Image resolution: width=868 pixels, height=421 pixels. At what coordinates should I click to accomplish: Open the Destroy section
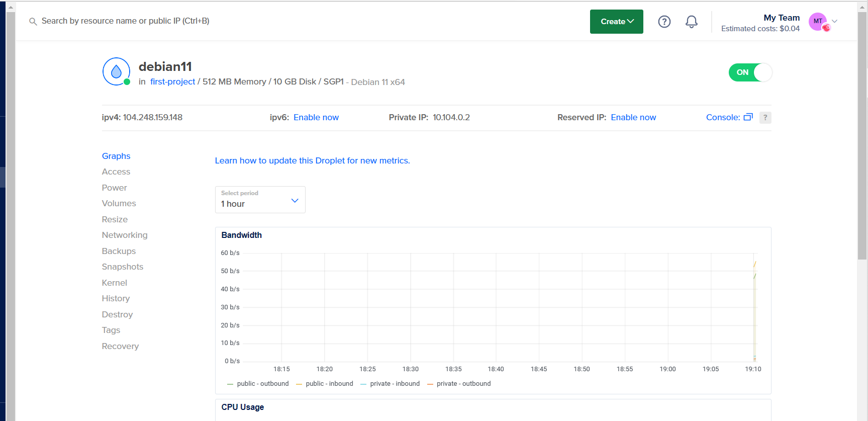pos(117,314)
